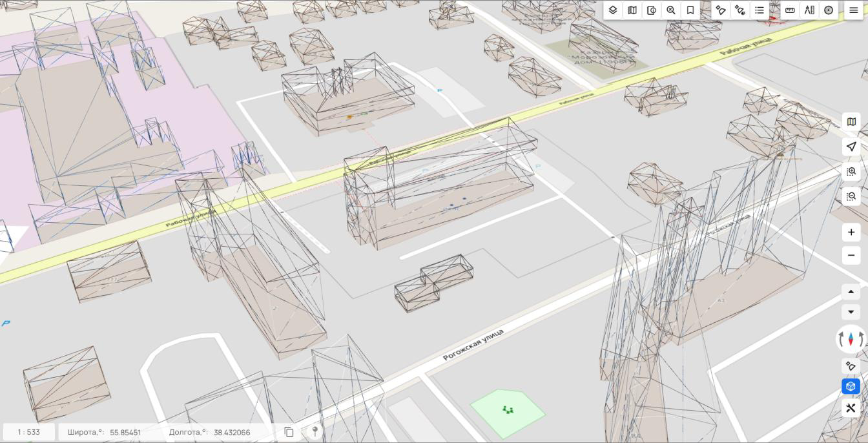Screen dimensions: 868x443
Task: Open the 1:533 scale selector
Action: point(28,432)
